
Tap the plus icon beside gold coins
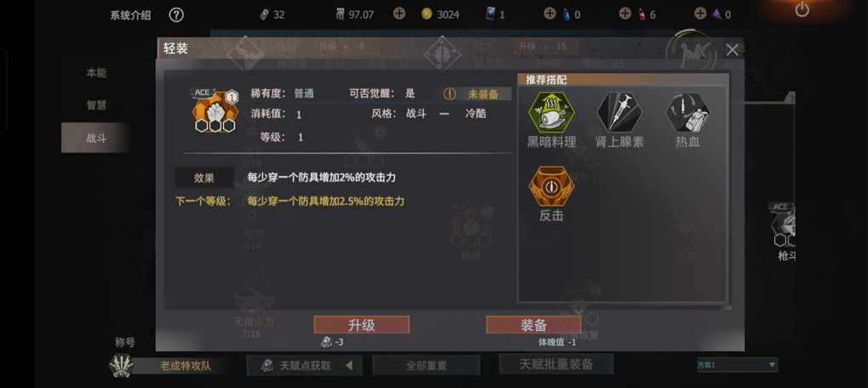(399, 14)
